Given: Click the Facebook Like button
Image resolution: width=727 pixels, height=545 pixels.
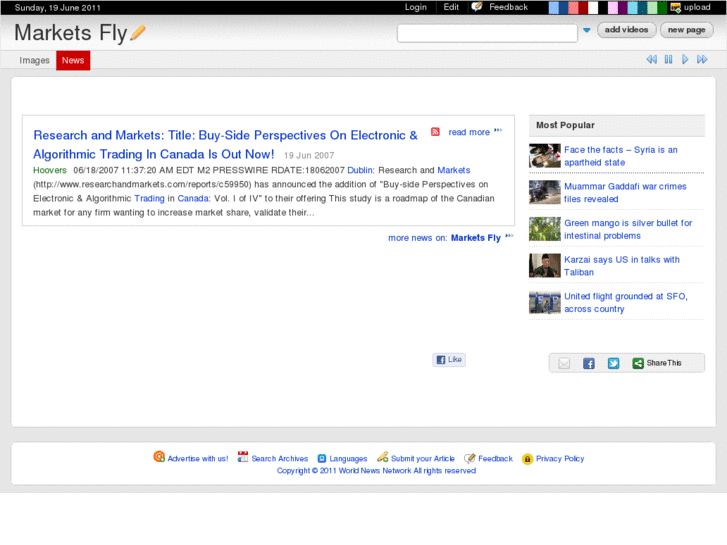Looking at the screenshot, I should pyautogui.click(x=449, y=359).
